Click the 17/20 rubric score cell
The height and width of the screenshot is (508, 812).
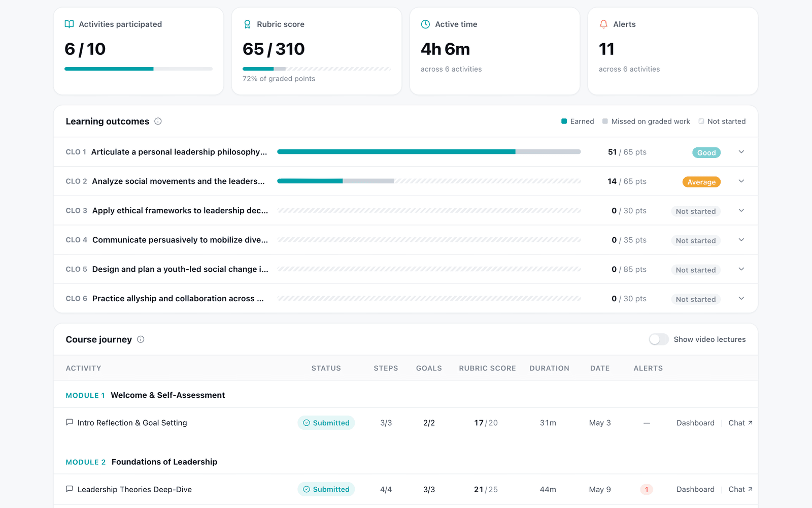coord(486,423)
